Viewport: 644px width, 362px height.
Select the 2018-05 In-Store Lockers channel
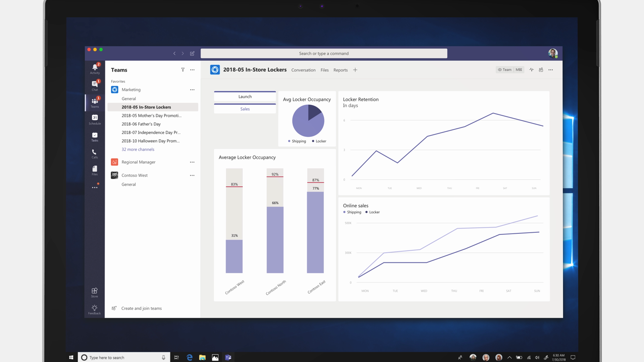click(153, 107)
